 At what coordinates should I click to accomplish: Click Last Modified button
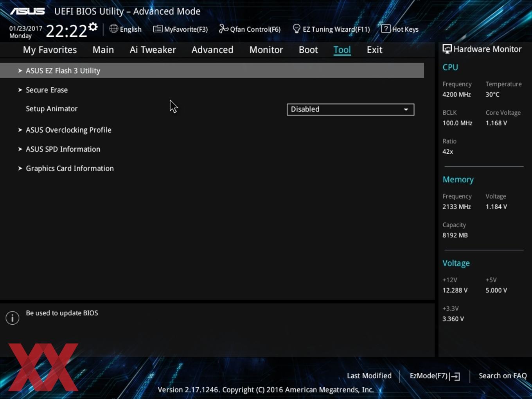369,376
